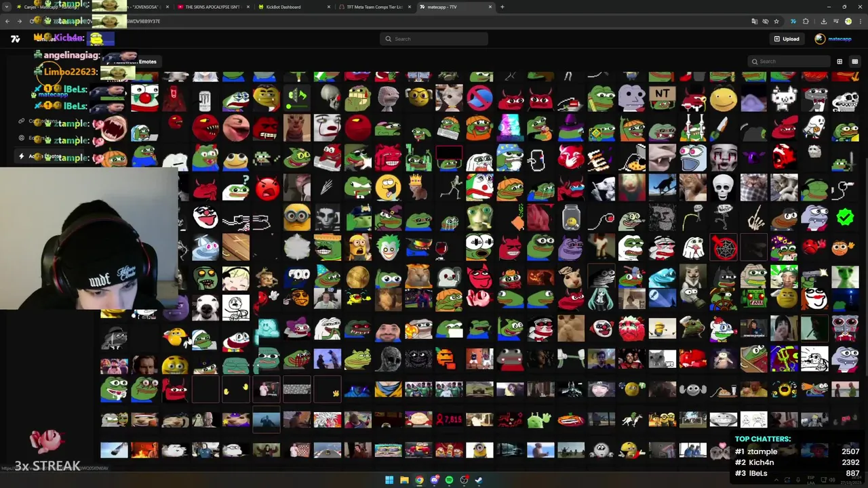Open the 7TV logo home link
The image size is (868, 488).
(16, 39)
